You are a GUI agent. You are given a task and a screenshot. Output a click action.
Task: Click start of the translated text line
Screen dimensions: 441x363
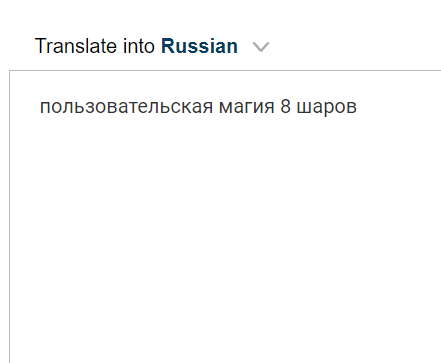[x=40, y=107]
